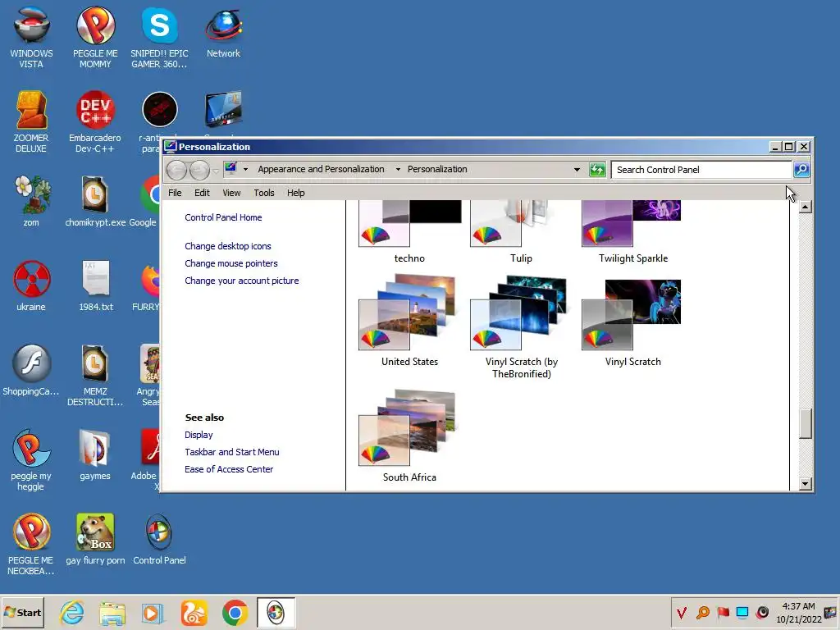Launch Internet Explorer from taskbar
This screenshot has width=840, height=630.
point(72,612)
